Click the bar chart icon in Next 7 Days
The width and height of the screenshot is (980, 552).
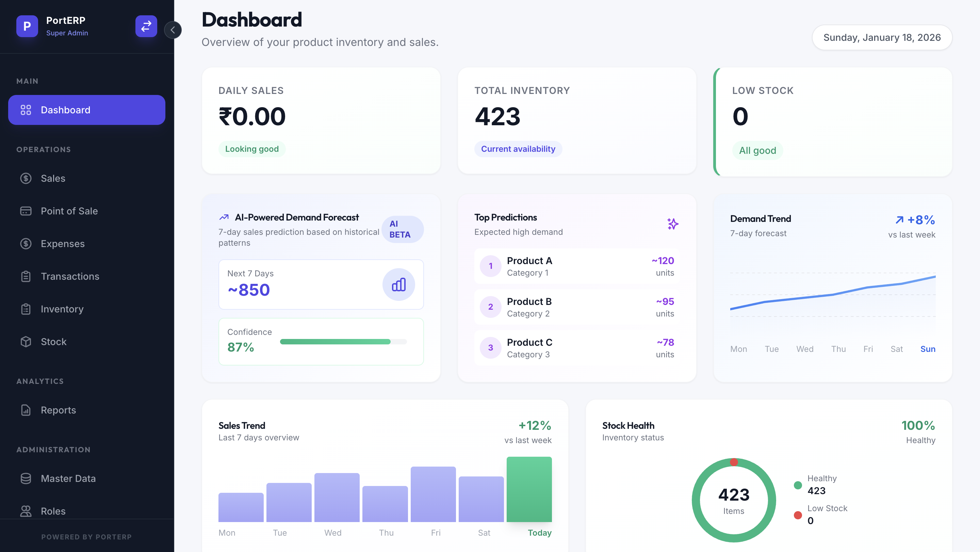[x=399, y=285]
